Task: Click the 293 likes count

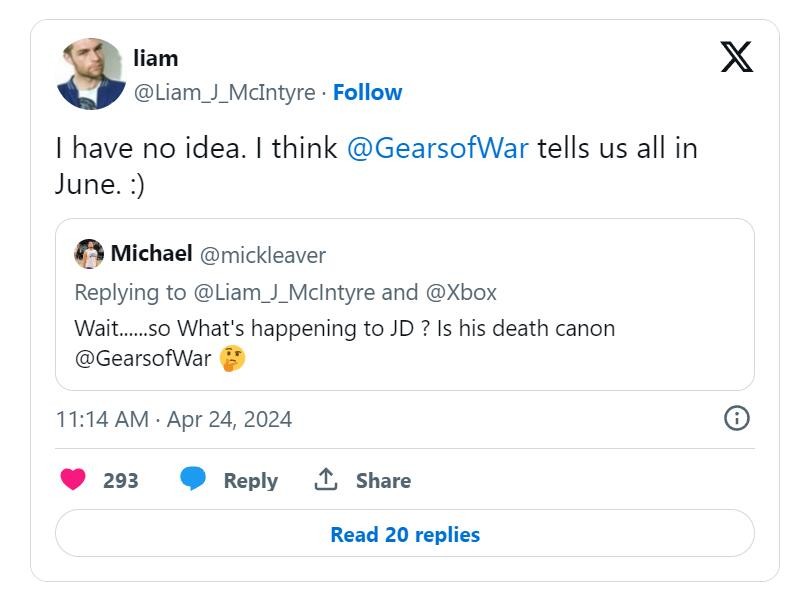Action: point(120,480)
